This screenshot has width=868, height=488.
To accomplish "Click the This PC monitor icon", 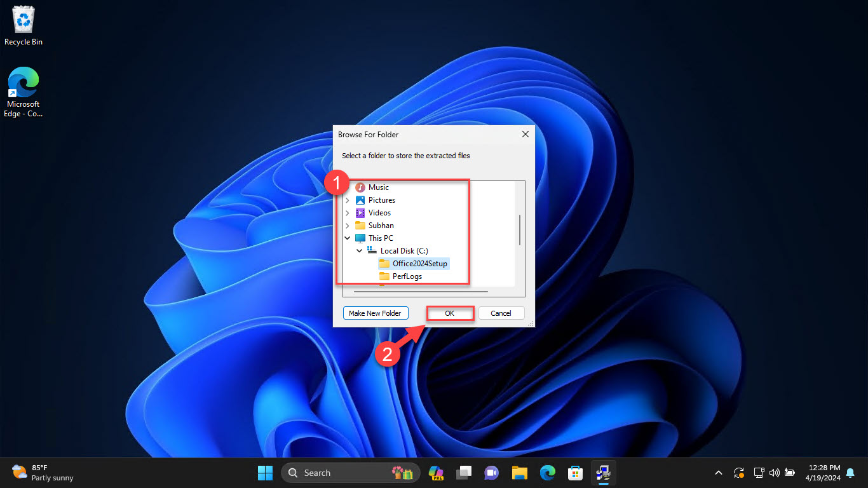I will 360,238.
